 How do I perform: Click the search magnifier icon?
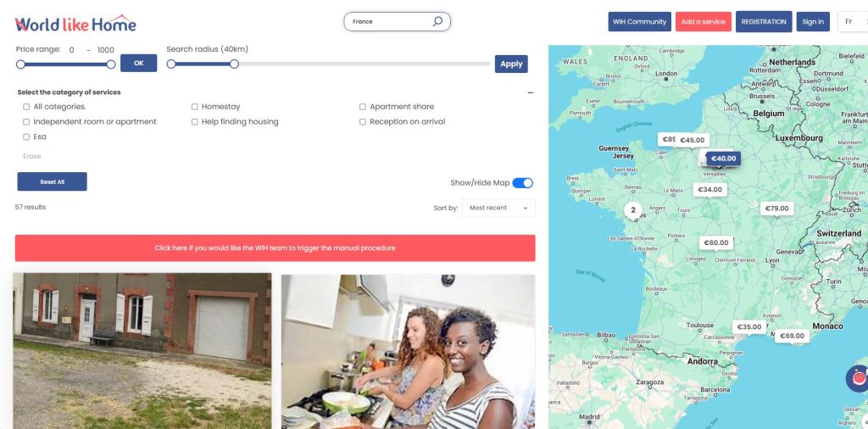(x=437, y=21)
